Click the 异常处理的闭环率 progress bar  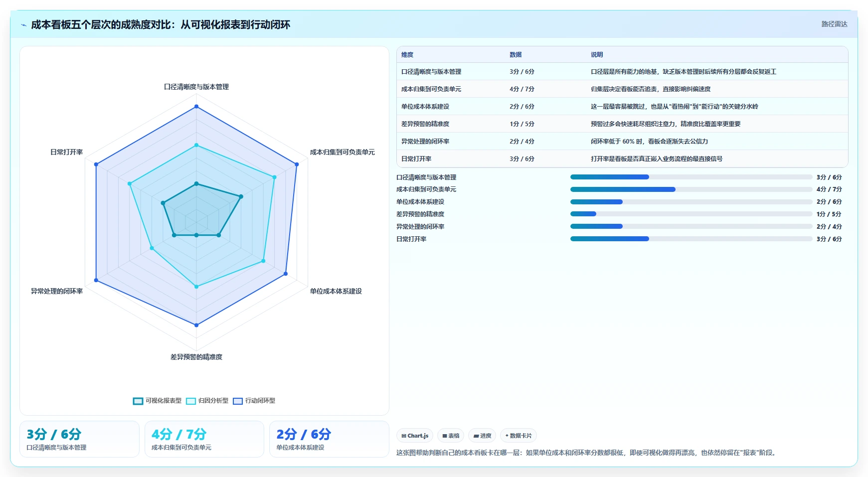tap(692, 226)
